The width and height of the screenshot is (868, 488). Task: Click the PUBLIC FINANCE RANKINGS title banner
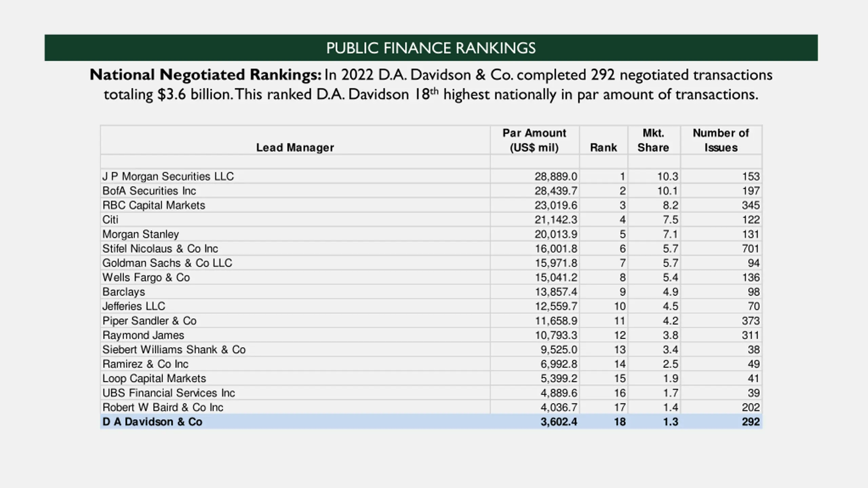431,48
